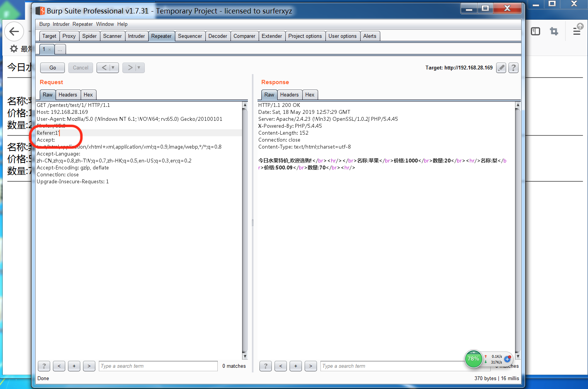Open the Help menu
The width and height of the screenshot is (588, 389).
pos(122,24)
